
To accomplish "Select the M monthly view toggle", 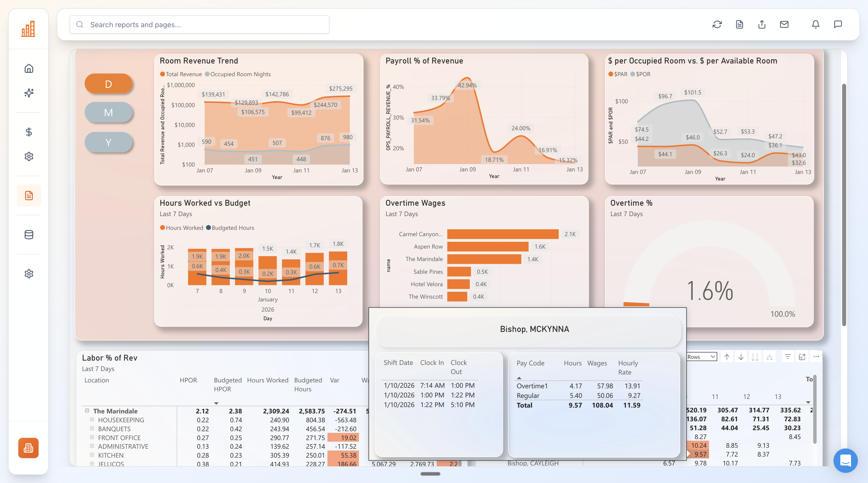I will (x=109, y=112).
